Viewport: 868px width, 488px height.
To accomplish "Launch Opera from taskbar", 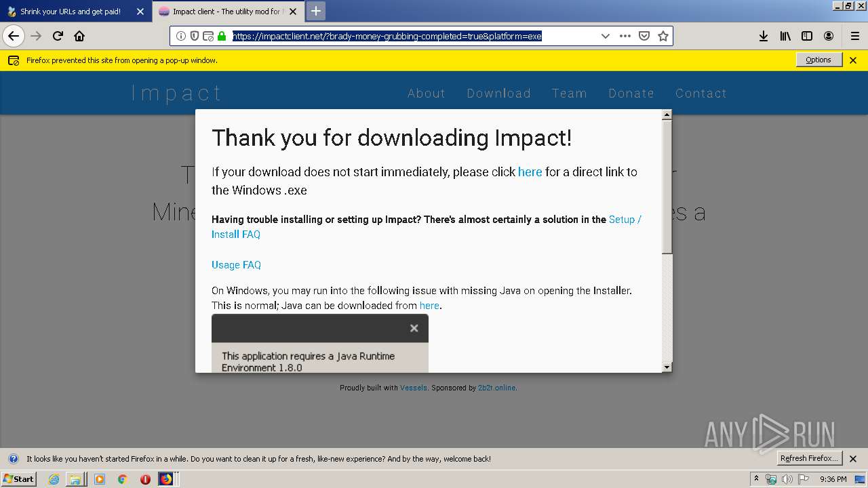I will click(x=145, y=479).
